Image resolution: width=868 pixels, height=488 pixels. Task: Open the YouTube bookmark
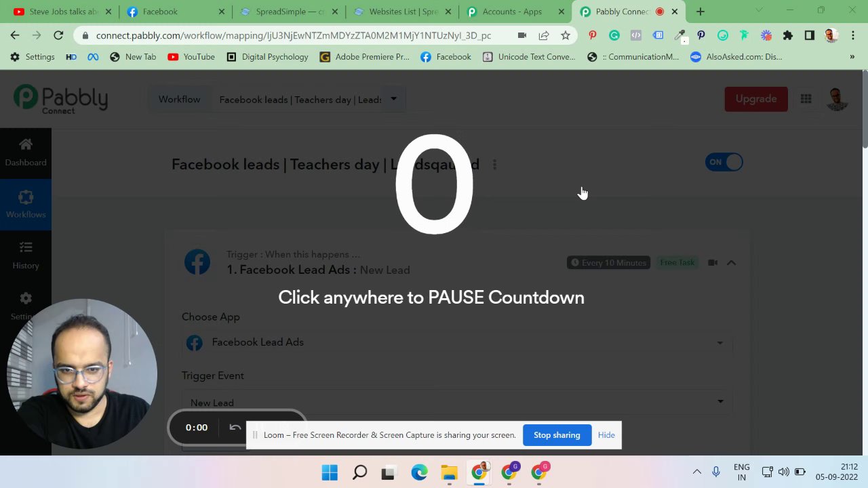tap(191, 57)
